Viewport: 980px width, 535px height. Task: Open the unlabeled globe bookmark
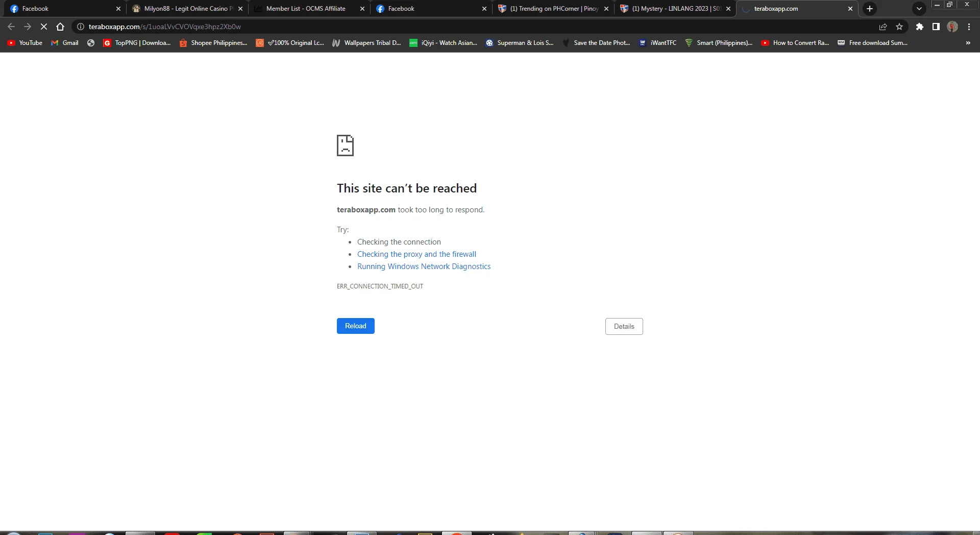[91, 43]
